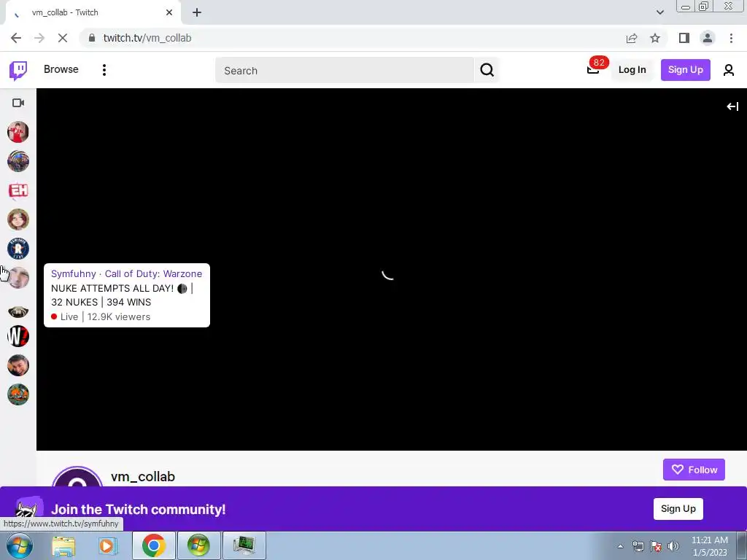Toggle the browser side panel icon
This screenshot has height=560, width=747.
684,38
